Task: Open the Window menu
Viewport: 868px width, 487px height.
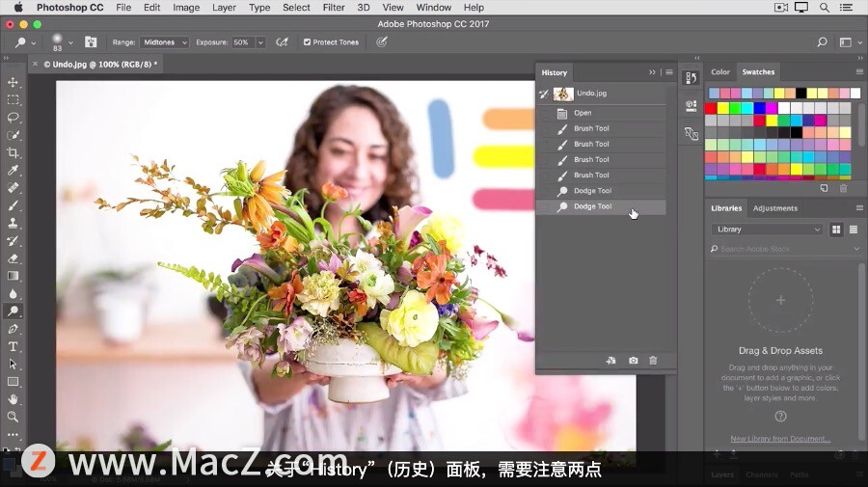Action: pyautogui.click(x=433, y=7)
